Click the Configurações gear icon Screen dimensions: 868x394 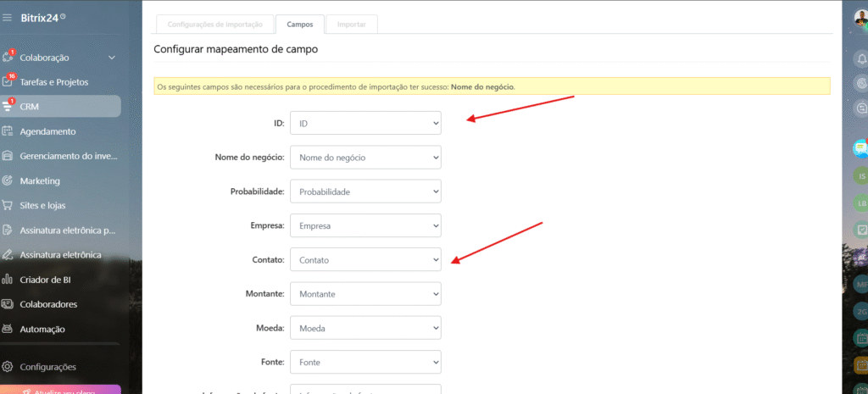pyautogui.click(x=8, y=367)
